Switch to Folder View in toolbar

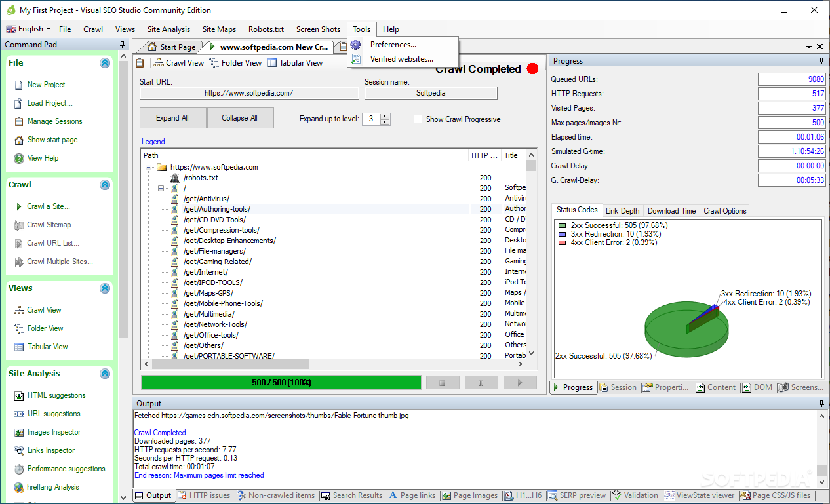coord(236,63)
